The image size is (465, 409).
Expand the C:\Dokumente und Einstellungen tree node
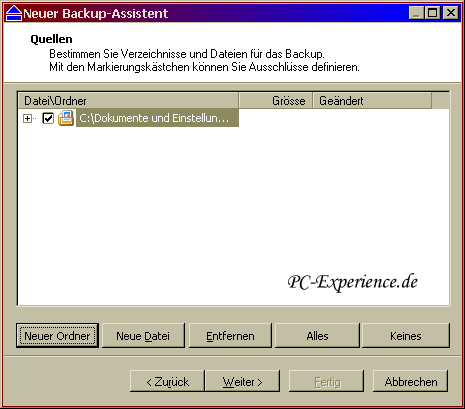[27, 118]
